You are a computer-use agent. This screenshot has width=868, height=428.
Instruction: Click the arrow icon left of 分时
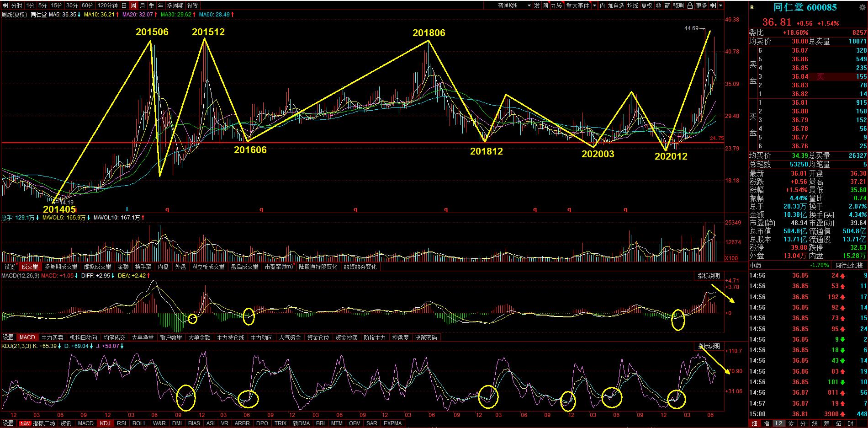(x=6, y=5)
